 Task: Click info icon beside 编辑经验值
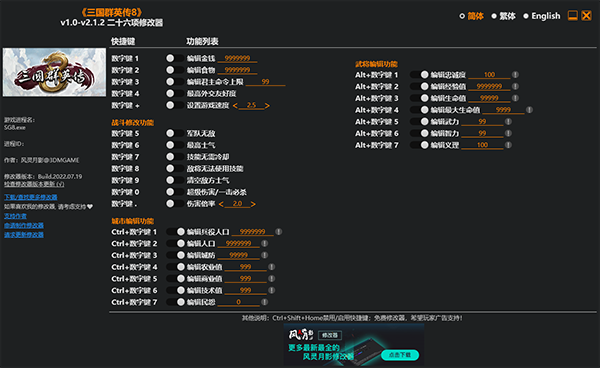tap(515, 86)
